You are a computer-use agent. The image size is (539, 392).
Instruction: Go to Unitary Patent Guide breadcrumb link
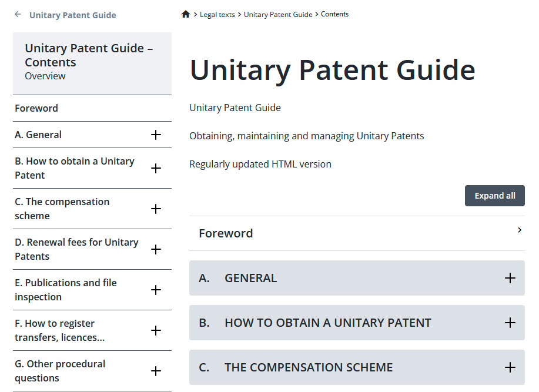click(x=278, y=15)
